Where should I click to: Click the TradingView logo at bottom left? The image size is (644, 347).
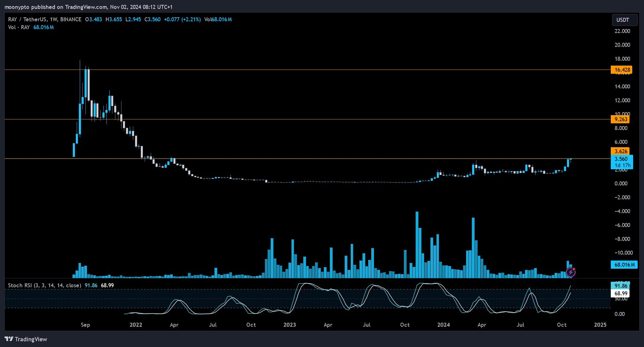coord(26,339)
